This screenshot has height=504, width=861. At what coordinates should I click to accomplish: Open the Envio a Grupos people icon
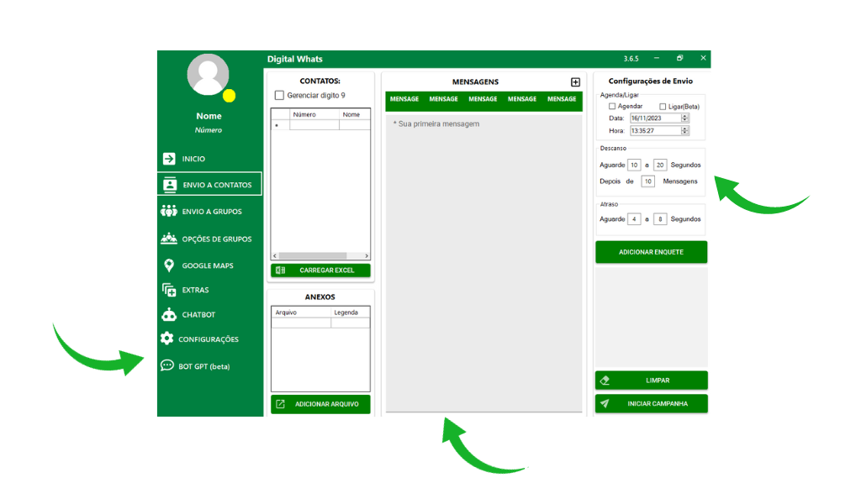click(168, 211)
